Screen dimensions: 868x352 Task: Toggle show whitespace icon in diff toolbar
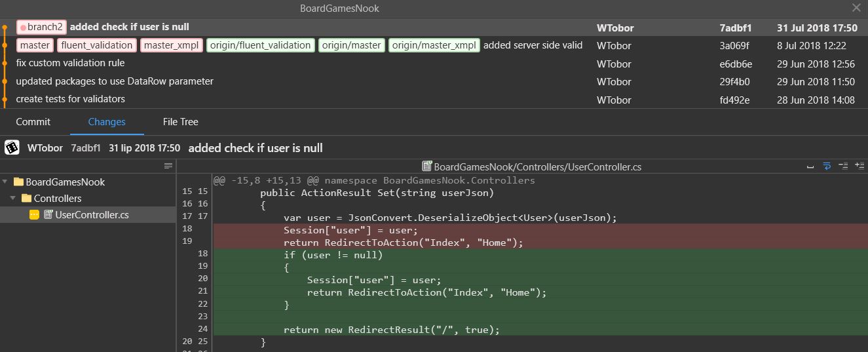click(810, 166)
